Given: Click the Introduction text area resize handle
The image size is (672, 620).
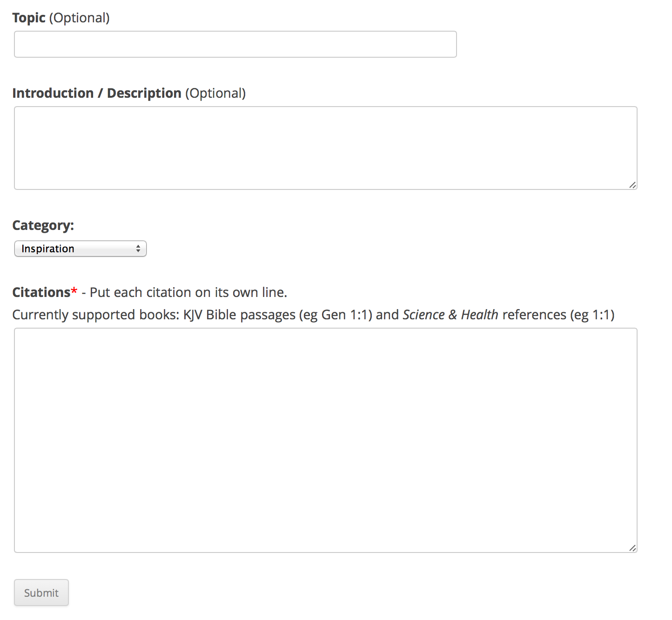Looking at the screenshot, I should (632, 185).
